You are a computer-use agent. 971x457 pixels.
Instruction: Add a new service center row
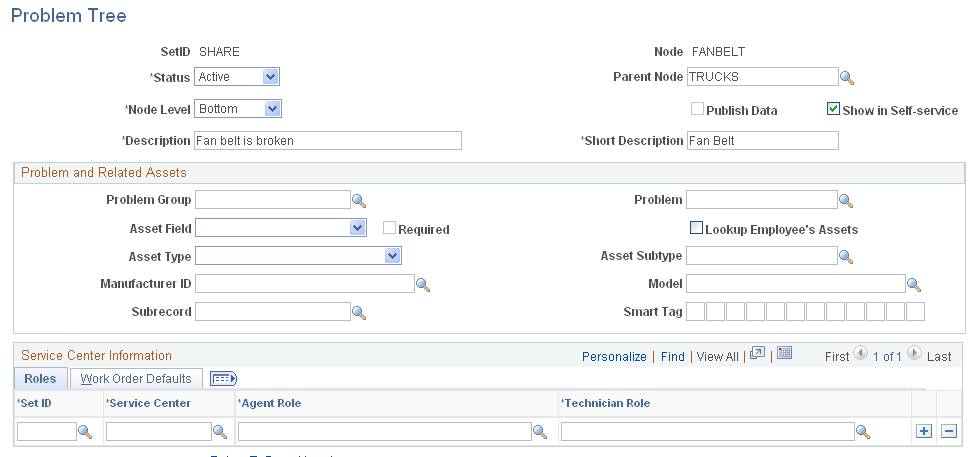pyautogui.click(x=923, y=431)
